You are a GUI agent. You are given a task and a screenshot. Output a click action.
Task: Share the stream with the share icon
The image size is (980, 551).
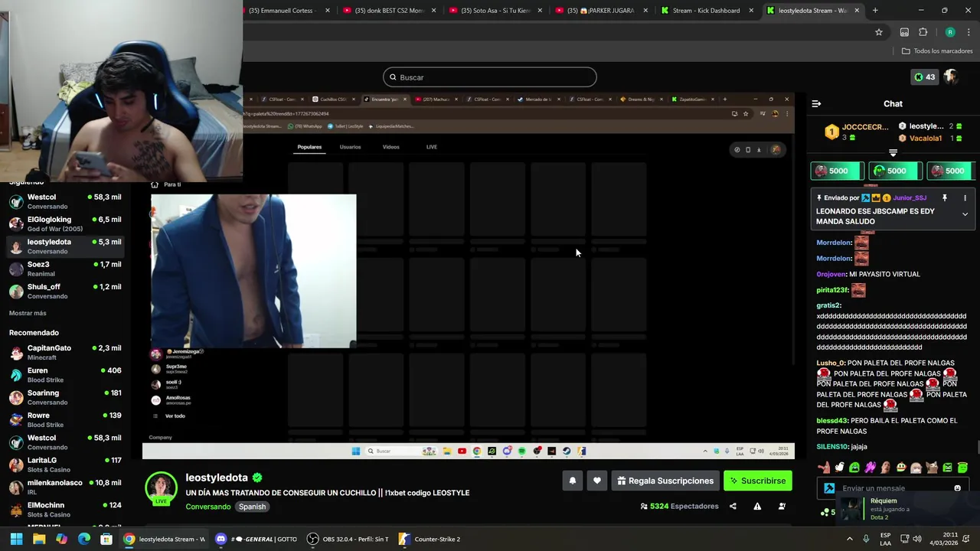[x=733, y=506]
